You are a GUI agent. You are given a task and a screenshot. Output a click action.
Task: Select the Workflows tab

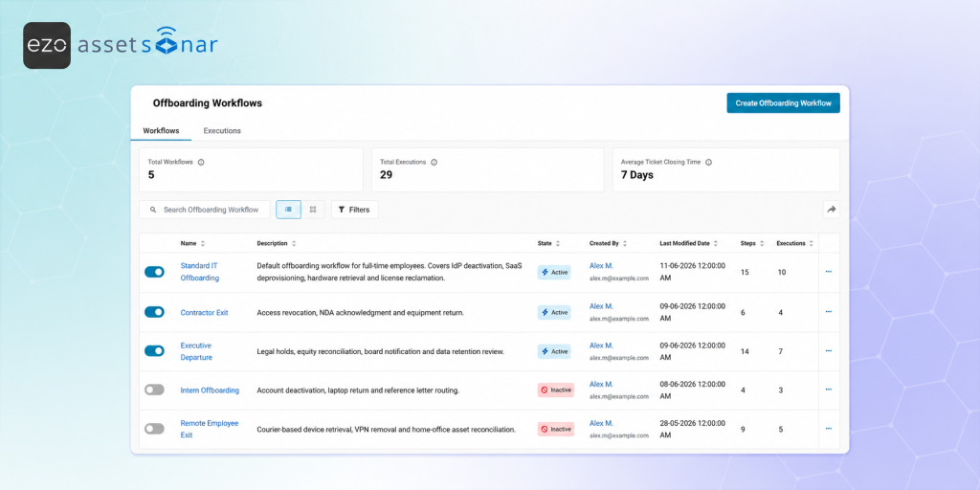[x=161, y=130]
